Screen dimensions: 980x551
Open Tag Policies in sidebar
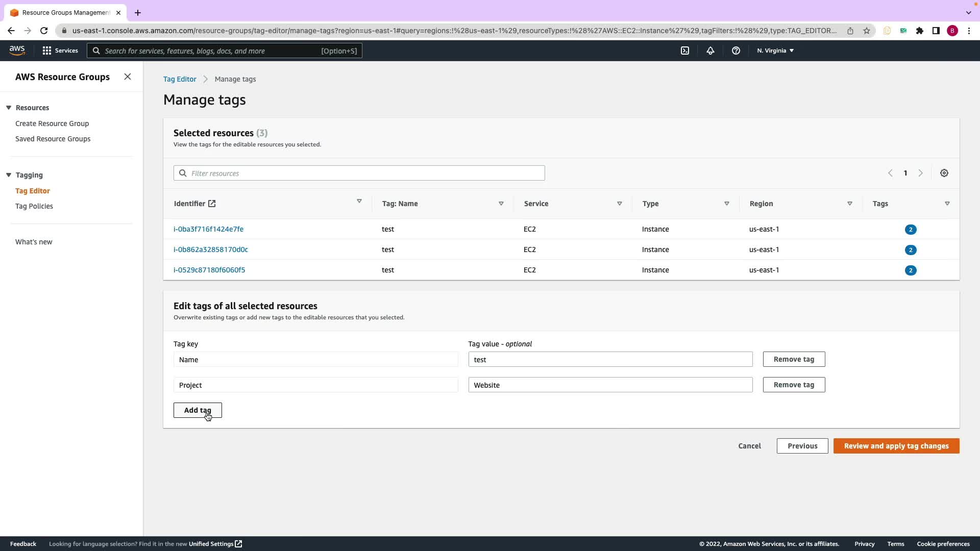point(34,206)
